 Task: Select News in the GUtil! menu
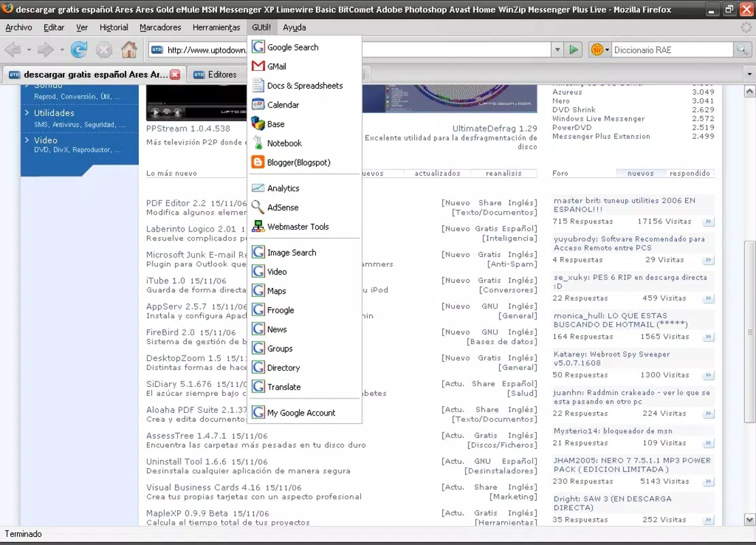[304, 330]
